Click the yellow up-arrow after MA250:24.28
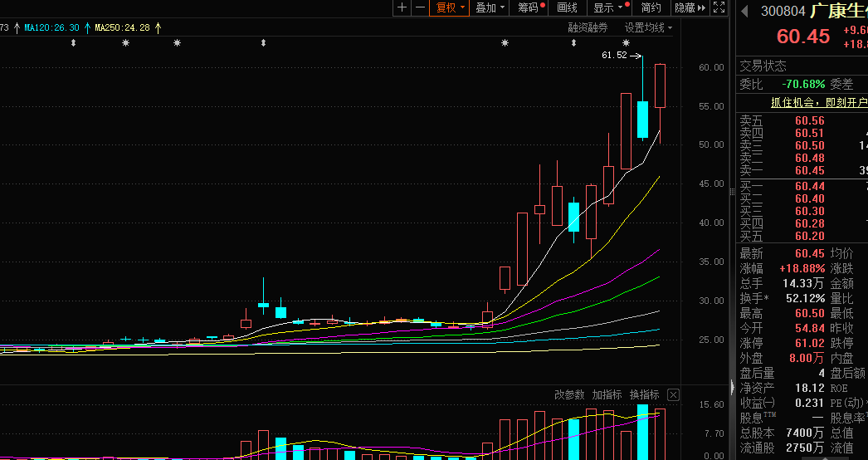The image size is (868, 460). (x=158, y=27)
